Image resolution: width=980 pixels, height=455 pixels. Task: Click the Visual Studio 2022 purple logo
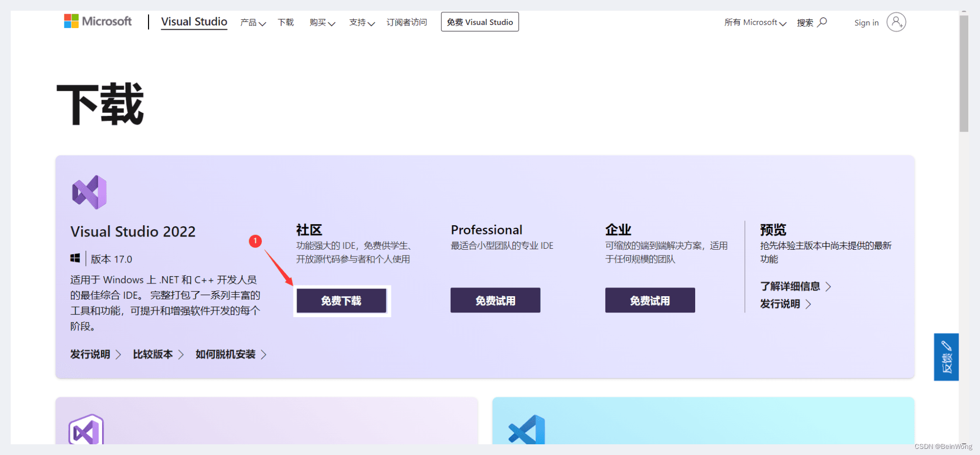(89, 192)
